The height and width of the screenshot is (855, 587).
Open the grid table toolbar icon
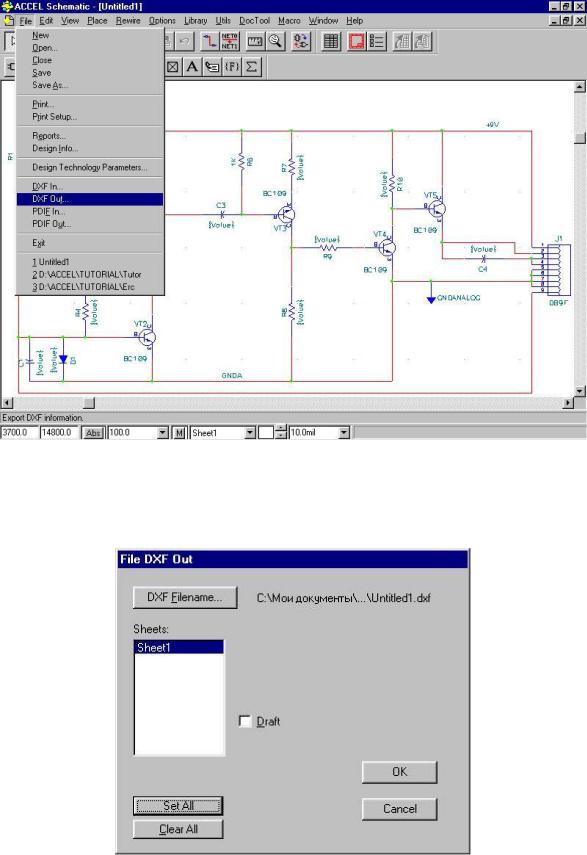click(330, 41)
